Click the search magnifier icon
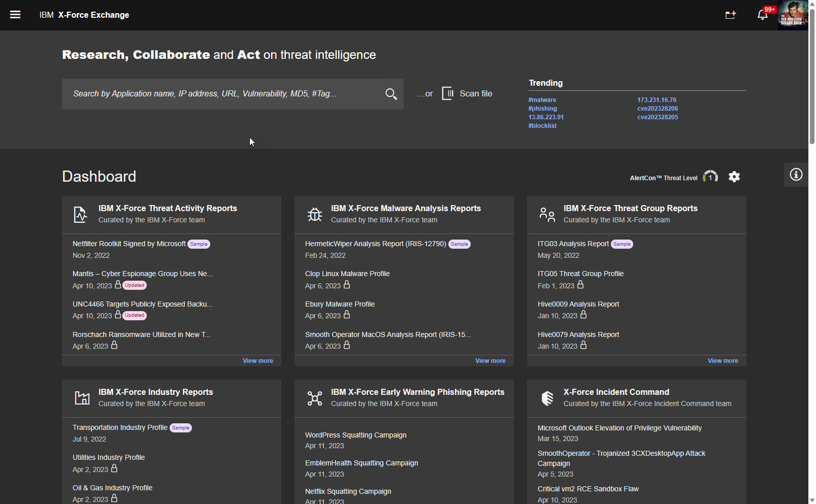Image resolution: width=816 pixels, height=504 pixels. click(x=390, y=94)
